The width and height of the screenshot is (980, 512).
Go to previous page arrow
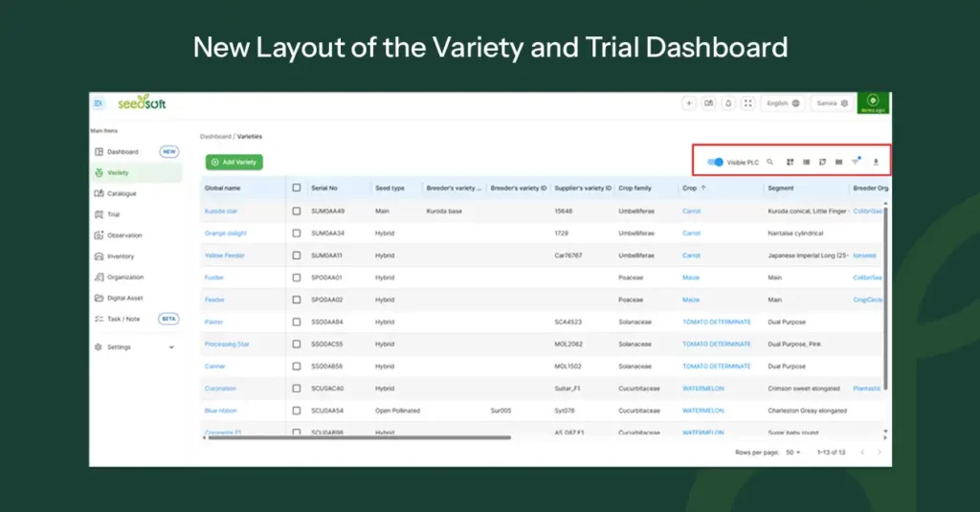coord(862,452)
